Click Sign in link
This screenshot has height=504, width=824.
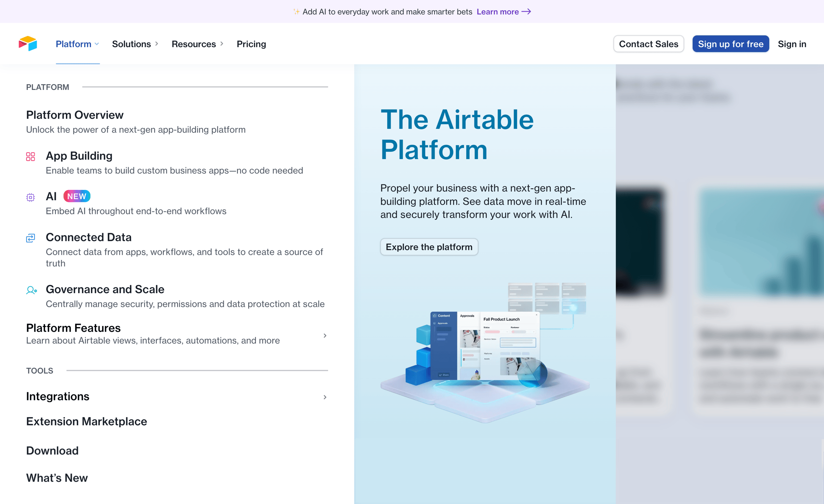point(792,44)
